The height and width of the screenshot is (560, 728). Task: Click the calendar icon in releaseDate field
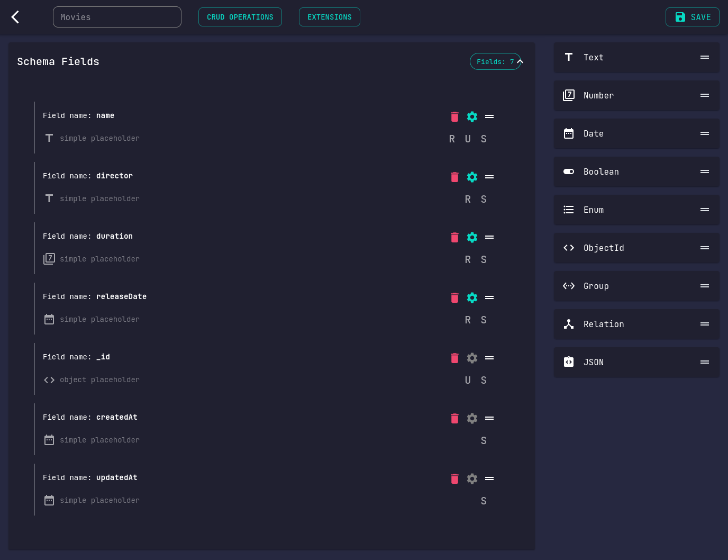pos(49,319)
